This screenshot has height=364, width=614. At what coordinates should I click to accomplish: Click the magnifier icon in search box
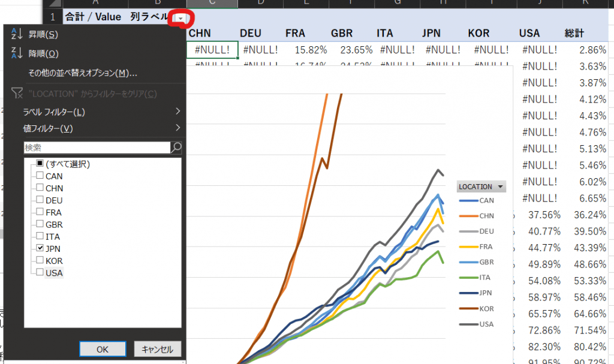pyautogui.click(x=176, y=147)
